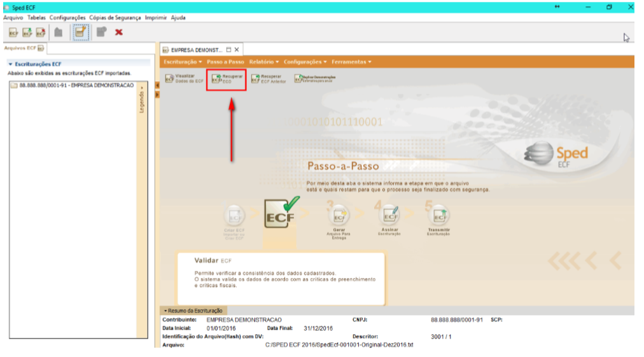
Task: Select the EMPRESA DEMONST... tab
Action: pos(197,50)
